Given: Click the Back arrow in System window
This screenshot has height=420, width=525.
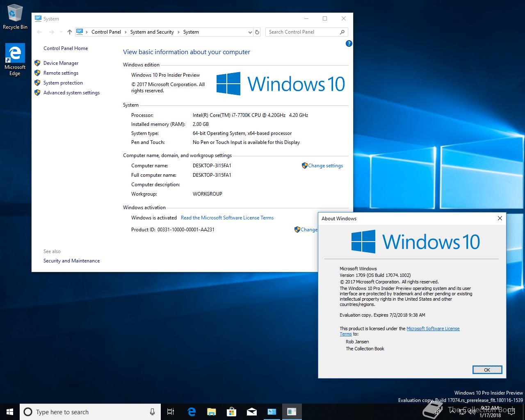Looking at the screenshot, I should [x=39, y=32].
